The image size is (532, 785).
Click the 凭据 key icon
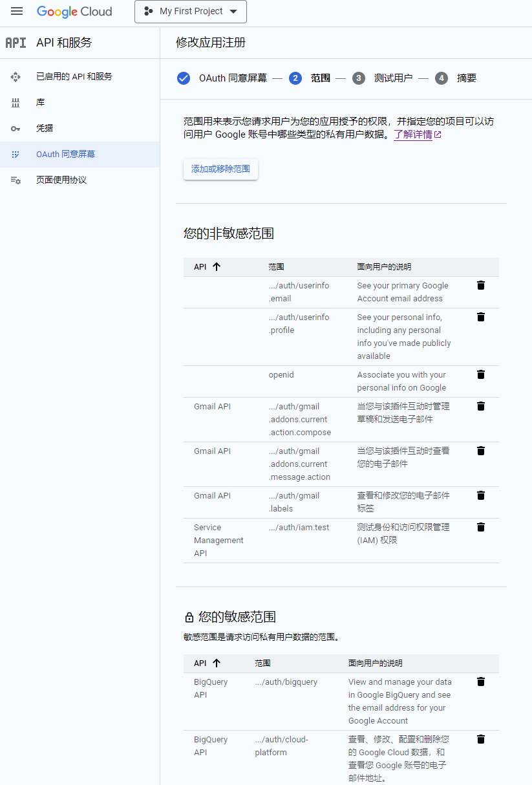click(16, 129)
